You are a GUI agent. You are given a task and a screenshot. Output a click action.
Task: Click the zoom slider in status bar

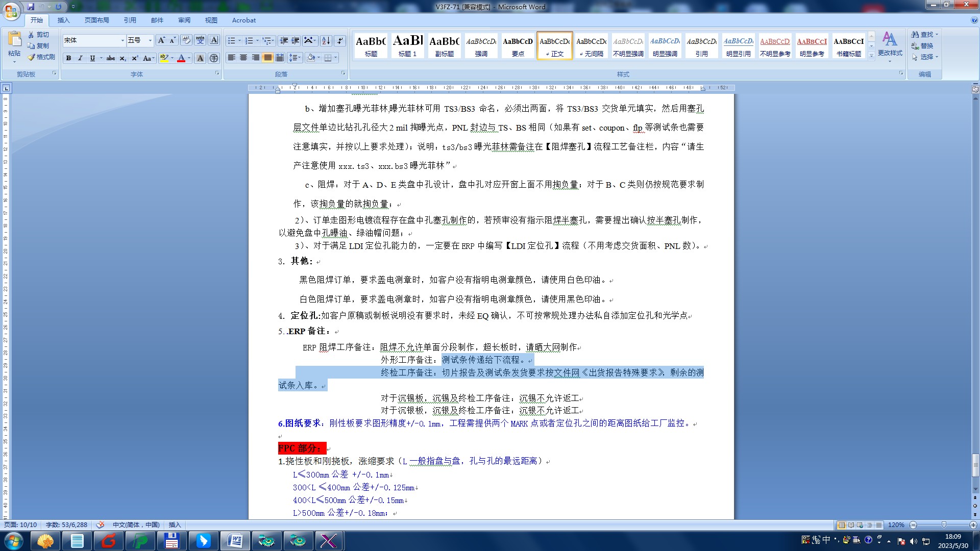coord(943,525)
